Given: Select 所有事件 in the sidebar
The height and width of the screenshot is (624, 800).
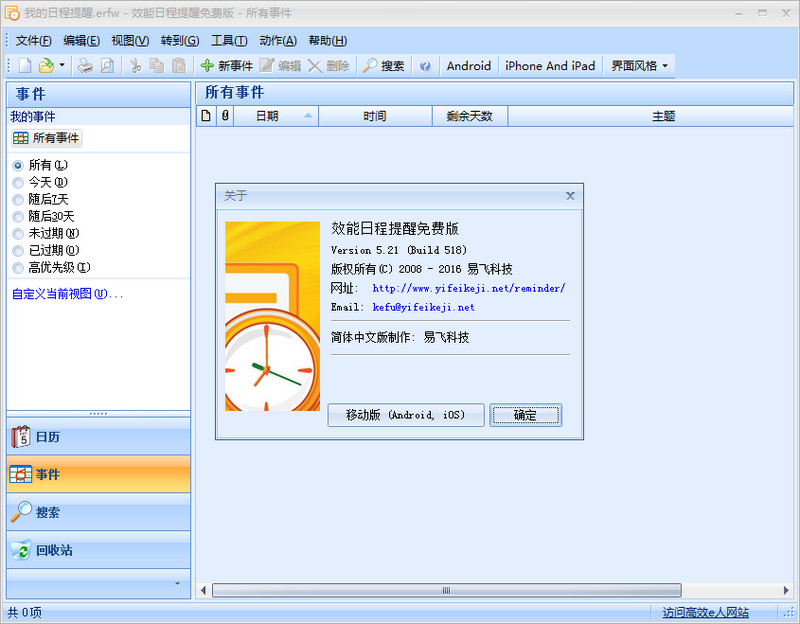Looking at the screenshot, I should [x=46, y=138].
